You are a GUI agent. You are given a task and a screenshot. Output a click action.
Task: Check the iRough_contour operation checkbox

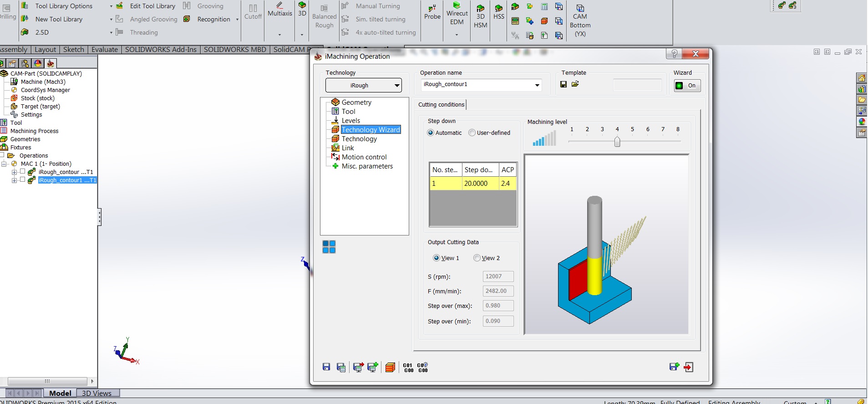[x=22, y=172]
